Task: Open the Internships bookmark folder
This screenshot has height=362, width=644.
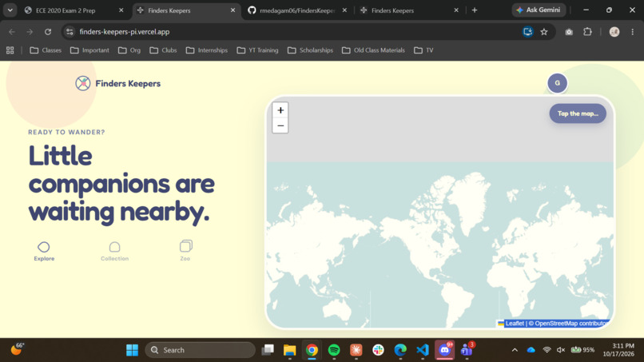Action: (207, 50)
